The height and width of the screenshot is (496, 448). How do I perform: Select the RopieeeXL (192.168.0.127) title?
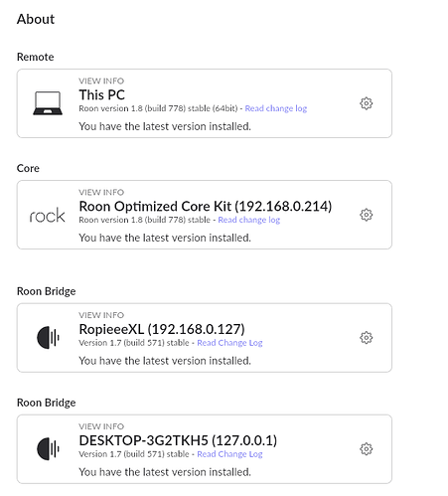(x=162, y=329)
